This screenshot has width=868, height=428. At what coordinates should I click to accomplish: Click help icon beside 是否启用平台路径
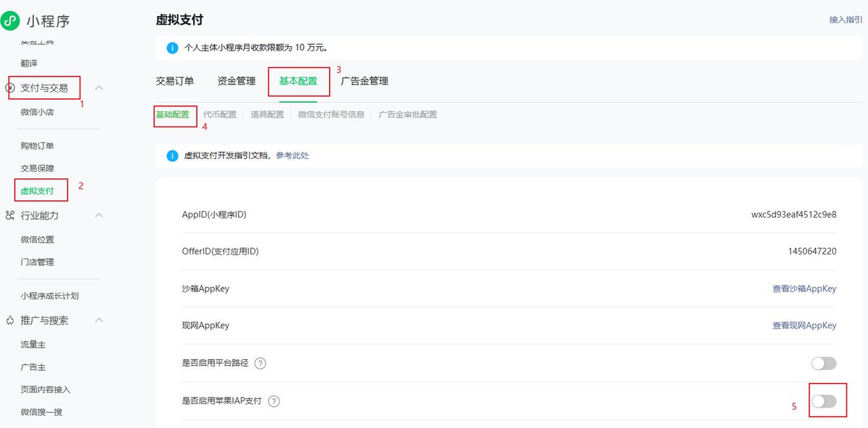[x=260, y=363]
